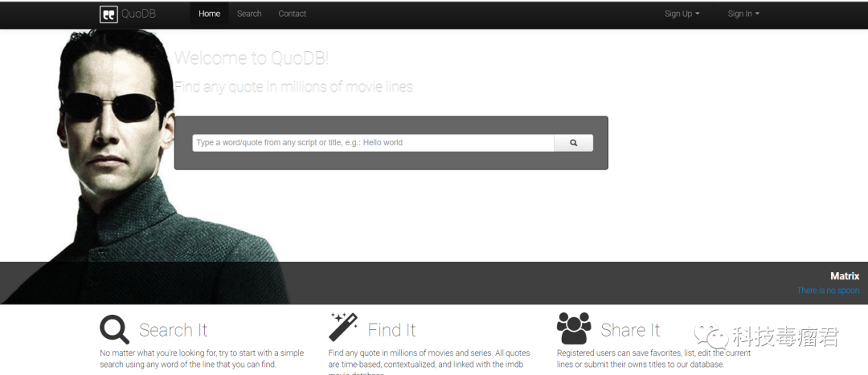The width and height of the screenshot is (868, 375).
Task: Click the QuoDB quote-mark logo icon
Action: (x=108, y=14)
